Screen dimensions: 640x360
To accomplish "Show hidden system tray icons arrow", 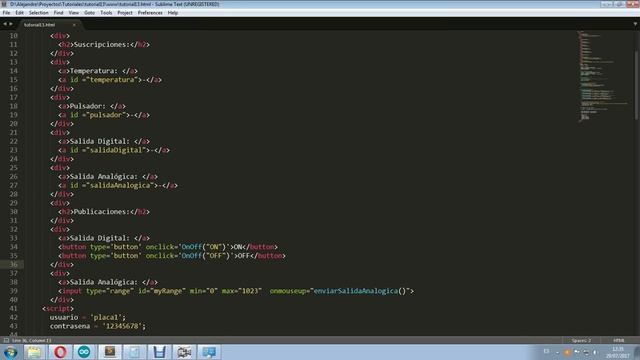I will pos(557,352).
